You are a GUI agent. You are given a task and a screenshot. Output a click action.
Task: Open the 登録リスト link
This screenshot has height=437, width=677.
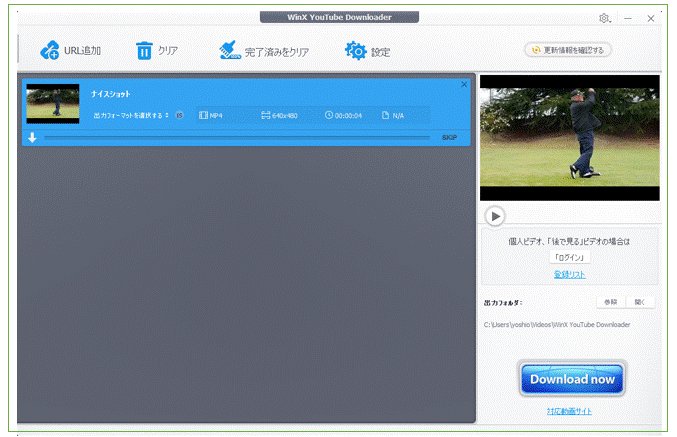click(x=569, y=274)
